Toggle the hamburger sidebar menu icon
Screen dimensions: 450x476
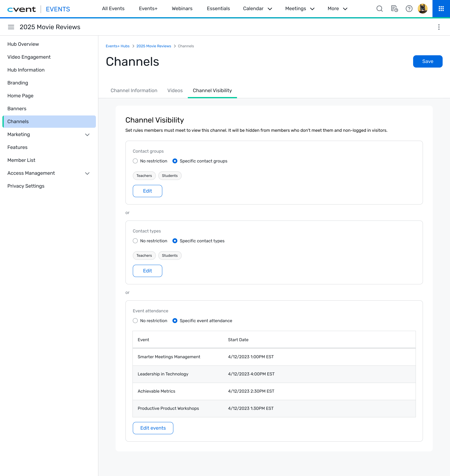11,27
